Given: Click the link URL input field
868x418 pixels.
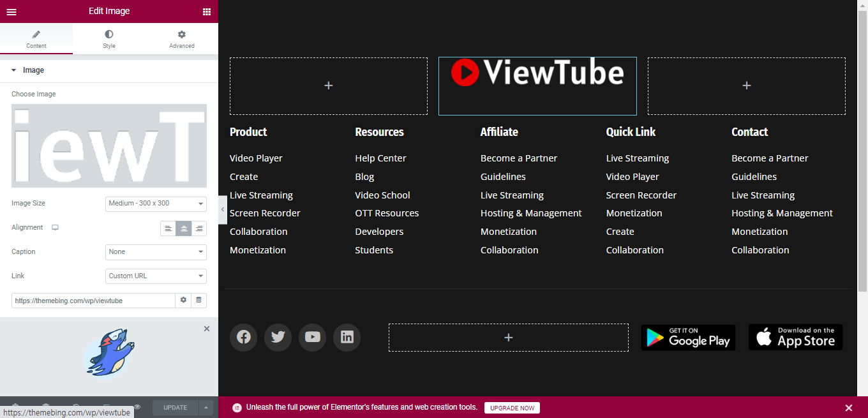Looking at the screenshot, I should (93, 301).
